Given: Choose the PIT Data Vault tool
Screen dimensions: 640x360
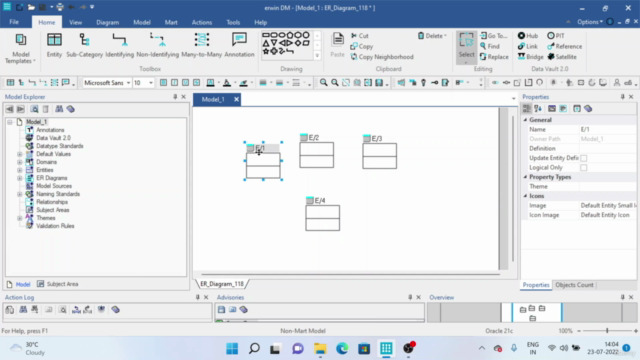Looking at the screenshot, I should 556,36.
